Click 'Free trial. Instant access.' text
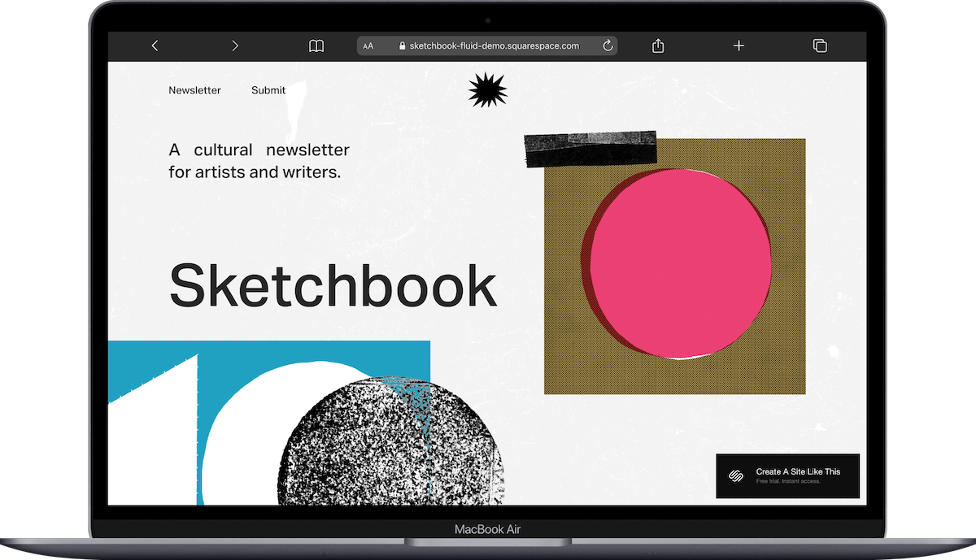 pos(788,481)
